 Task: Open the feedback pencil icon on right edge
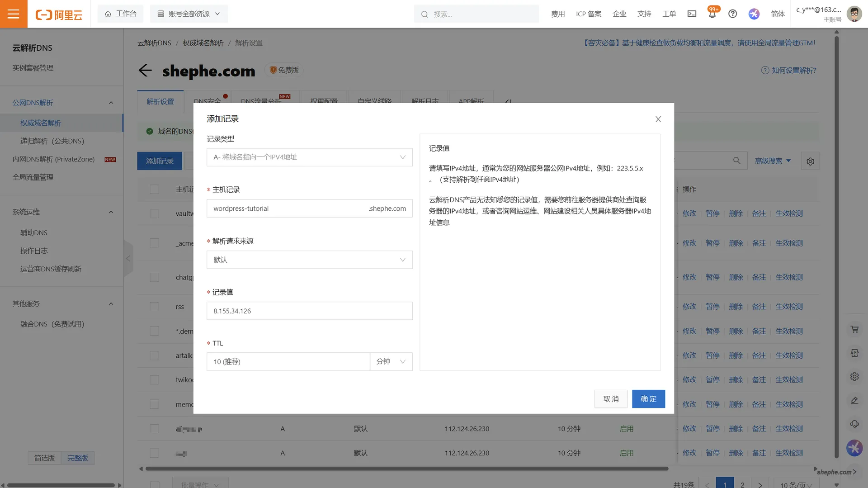point(854,400)
